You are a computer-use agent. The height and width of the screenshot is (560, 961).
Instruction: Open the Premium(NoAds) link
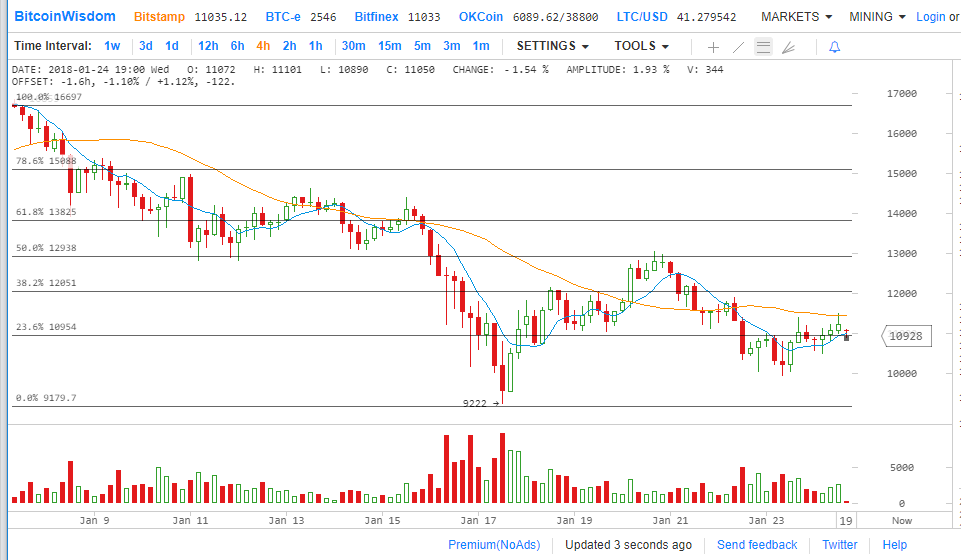493,545
